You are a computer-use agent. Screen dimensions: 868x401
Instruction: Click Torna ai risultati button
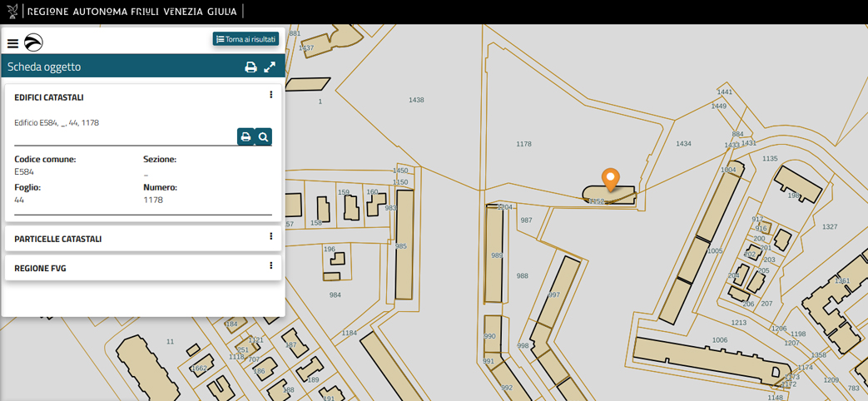point(246,39)
